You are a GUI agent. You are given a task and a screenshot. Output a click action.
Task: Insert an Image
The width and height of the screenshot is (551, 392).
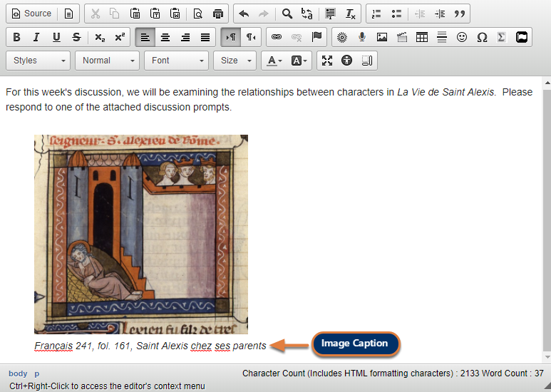(x=382, y=37)
